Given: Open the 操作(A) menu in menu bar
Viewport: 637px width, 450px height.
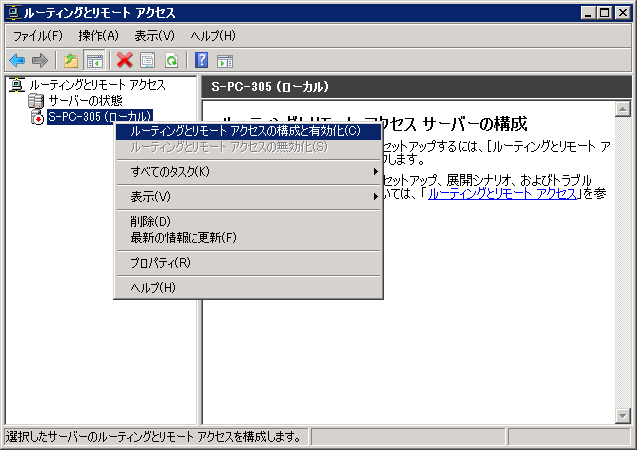Looking at the screenshot, I should pyautogui.click(x=98, y=36).
